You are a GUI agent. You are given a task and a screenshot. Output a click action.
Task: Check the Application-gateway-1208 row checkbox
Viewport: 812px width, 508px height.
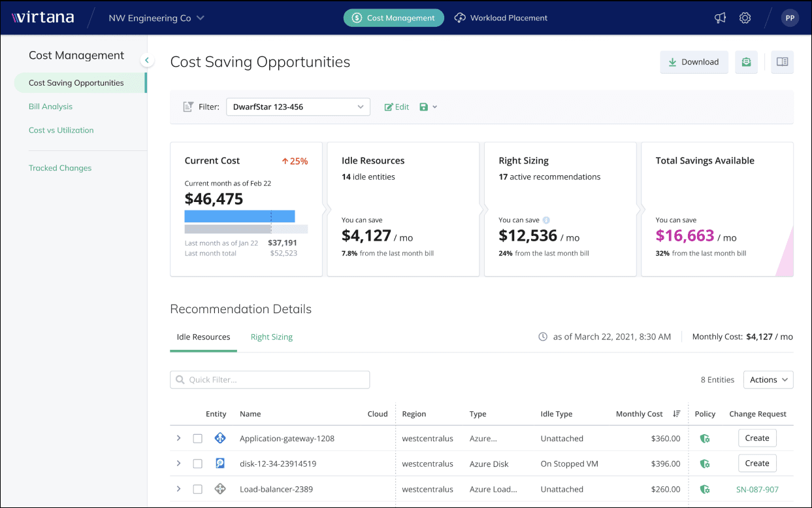[197, 439]
